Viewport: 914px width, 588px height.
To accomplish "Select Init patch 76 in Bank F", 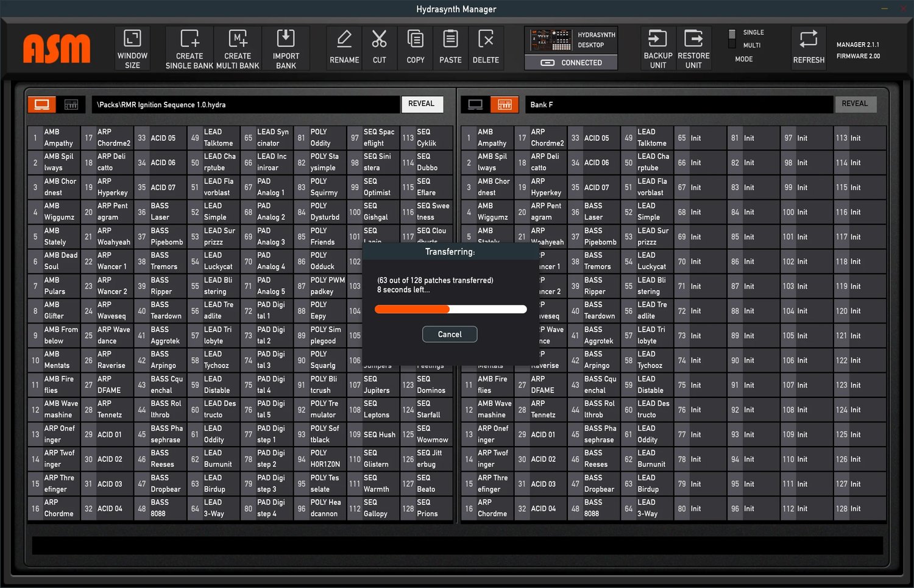I will coord(700,409).
